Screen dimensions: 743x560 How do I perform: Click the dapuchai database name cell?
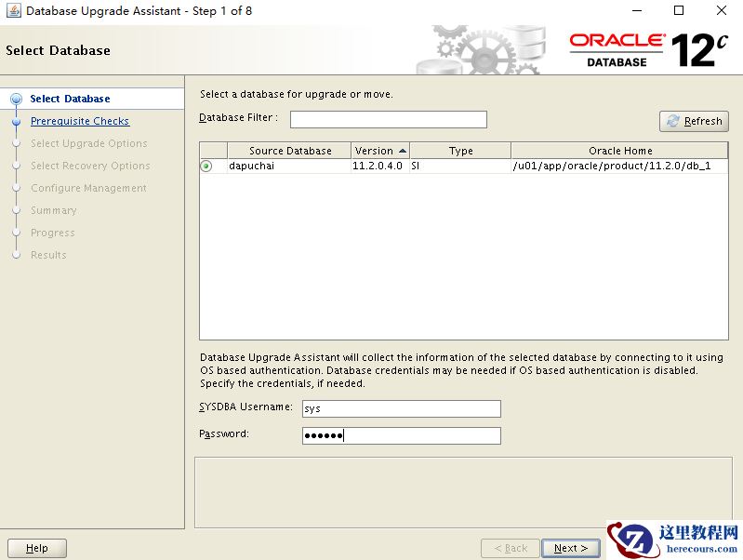(x=289, y=166)
